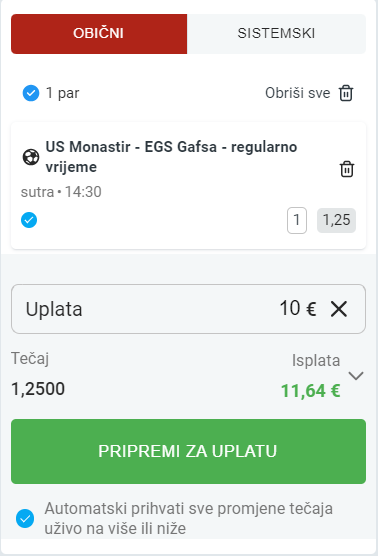Toggle the 1 par select-all checkbox

[x=31, y=93]
